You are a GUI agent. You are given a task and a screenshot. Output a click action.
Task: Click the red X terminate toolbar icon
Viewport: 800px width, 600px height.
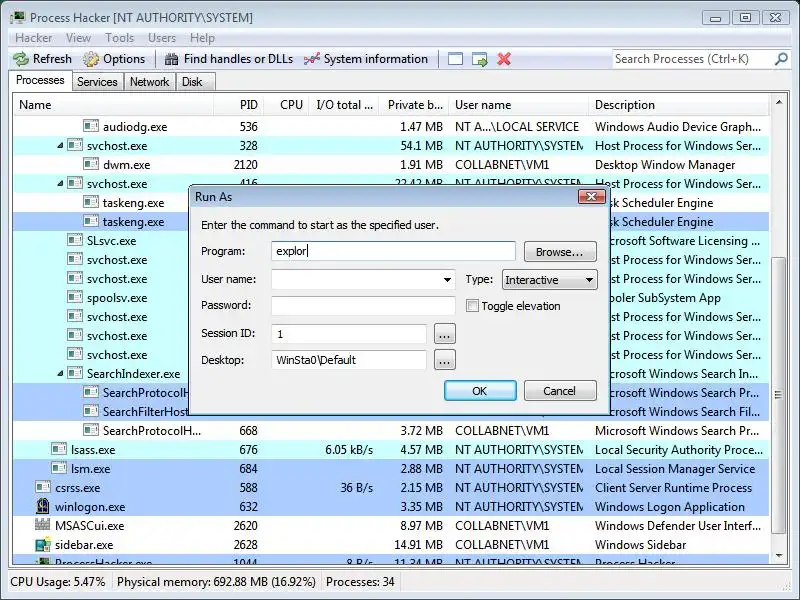(504, 59)
